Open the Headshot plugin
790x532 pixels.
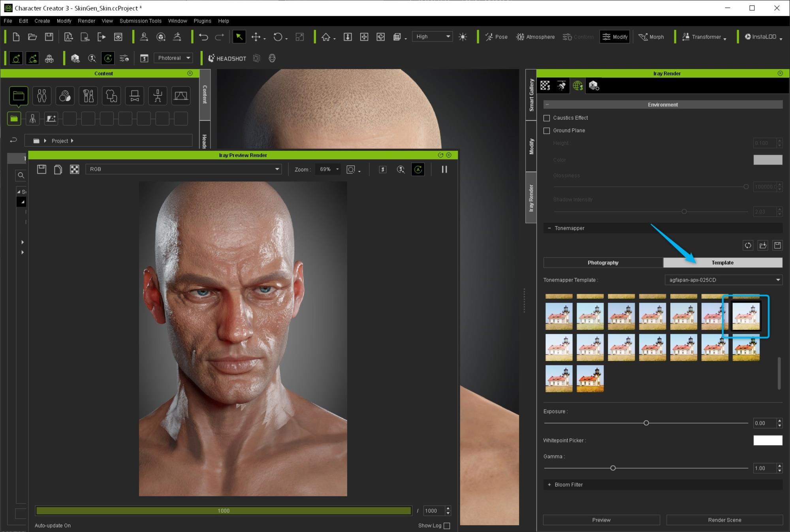coord(227,58)
